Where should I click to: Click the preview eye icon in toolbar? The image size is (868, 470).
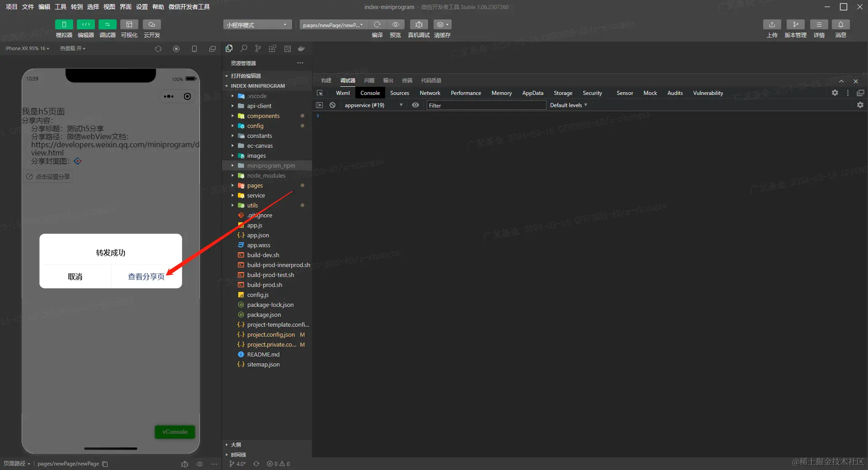pos(396,24)
